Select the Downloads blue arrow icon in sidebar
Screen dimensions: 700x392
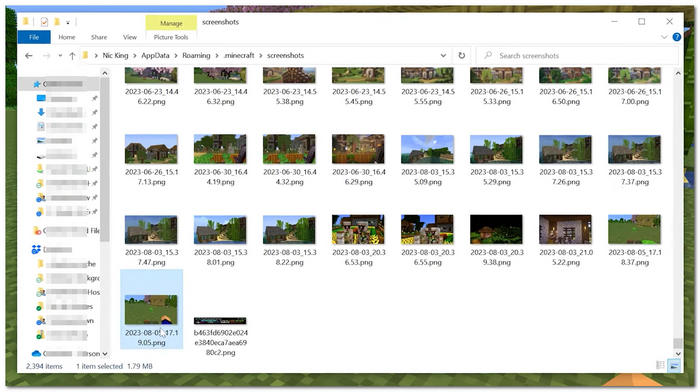tap(41, 113)
